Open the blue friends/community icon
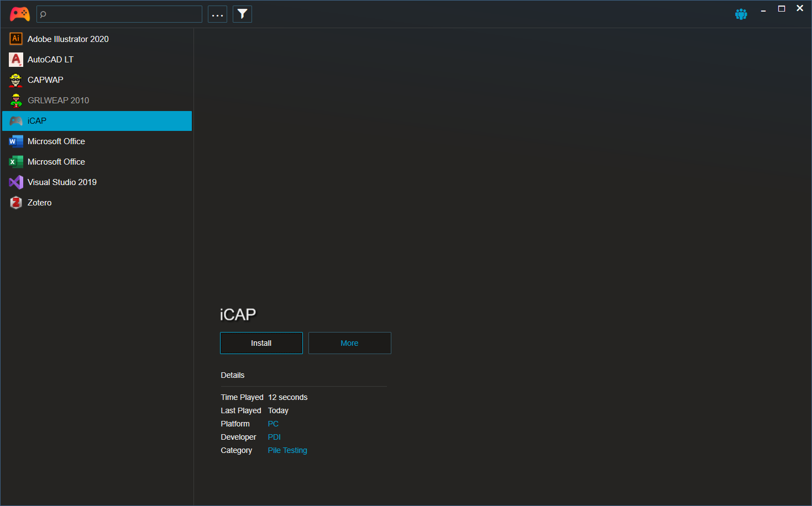Screen dimensions: 812x506 [741, 14]
